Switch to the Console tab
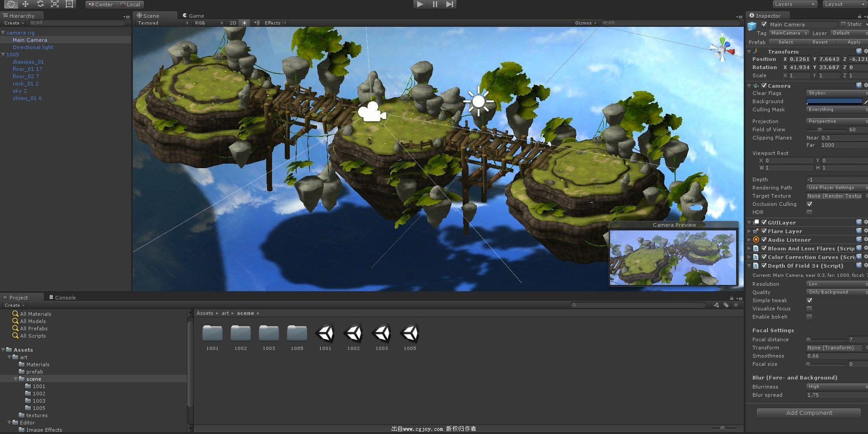 click(x=62, y=298)
